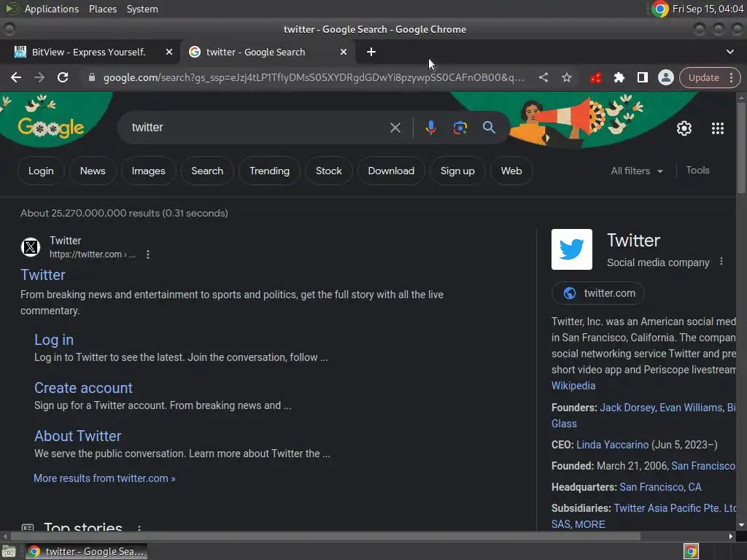Viewport: 747px width, 560px height.
Task: Click the Update Chrome button
Action: (704, 77)
